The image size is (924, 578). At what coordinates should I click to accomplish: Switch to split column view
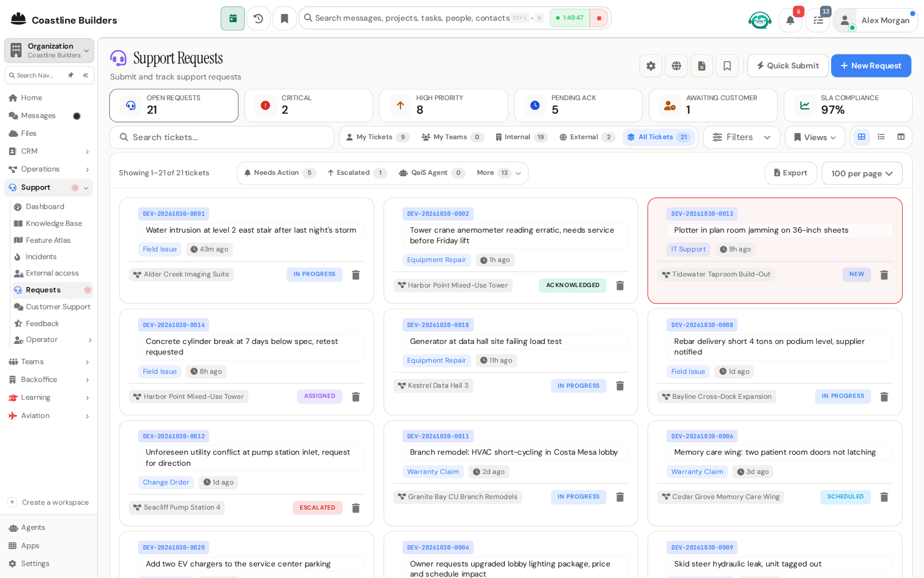tap(901, 137)
